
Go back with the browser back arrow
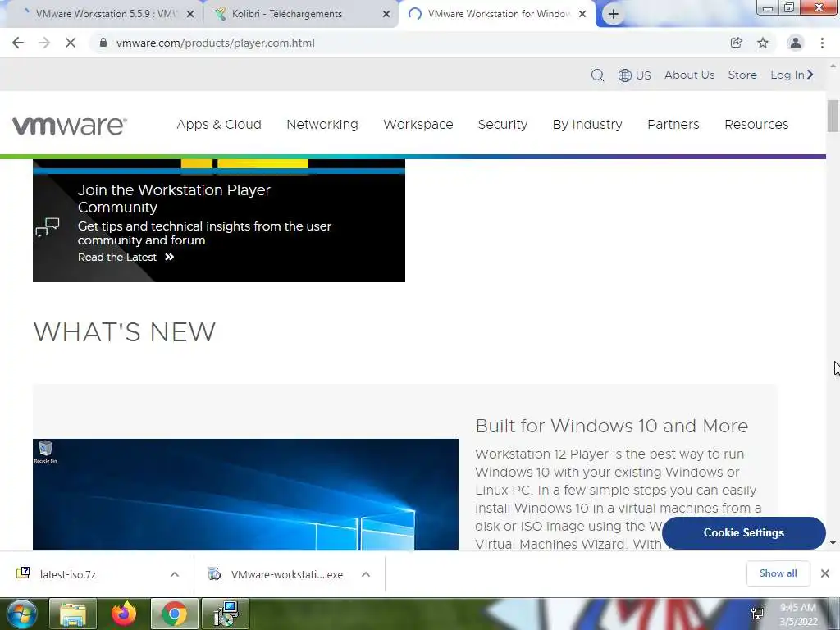tap(18, 43)
